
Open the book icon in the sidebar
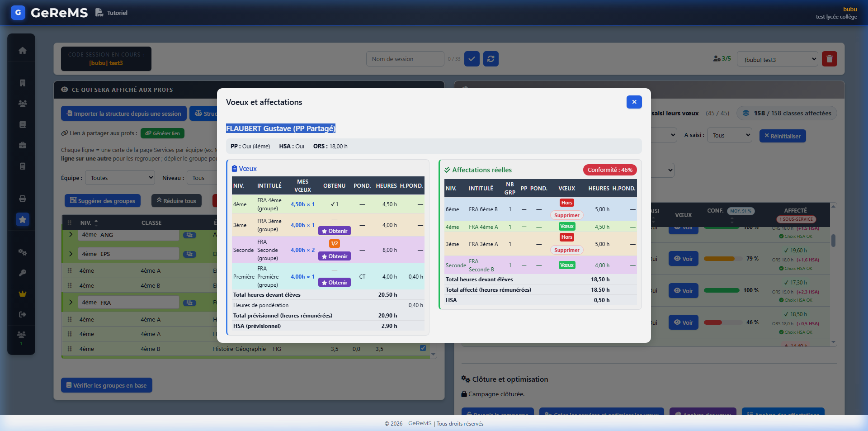[23, 124]
